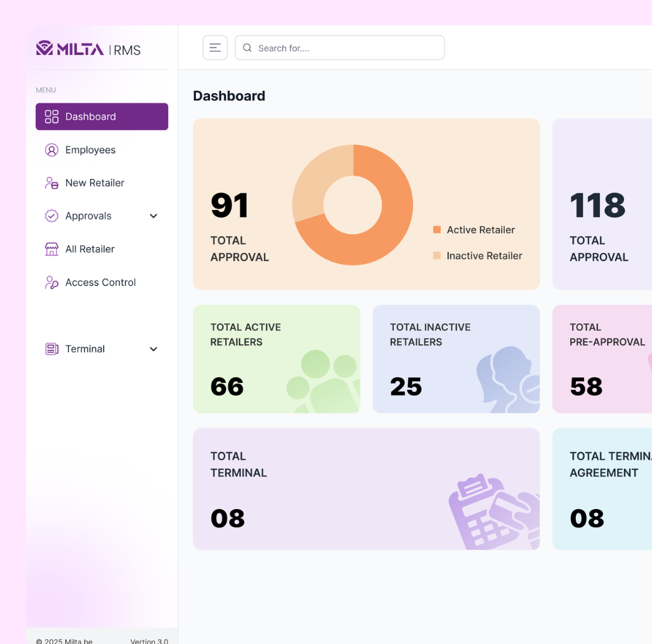Click the Employees user icon

tap(51, 150)
